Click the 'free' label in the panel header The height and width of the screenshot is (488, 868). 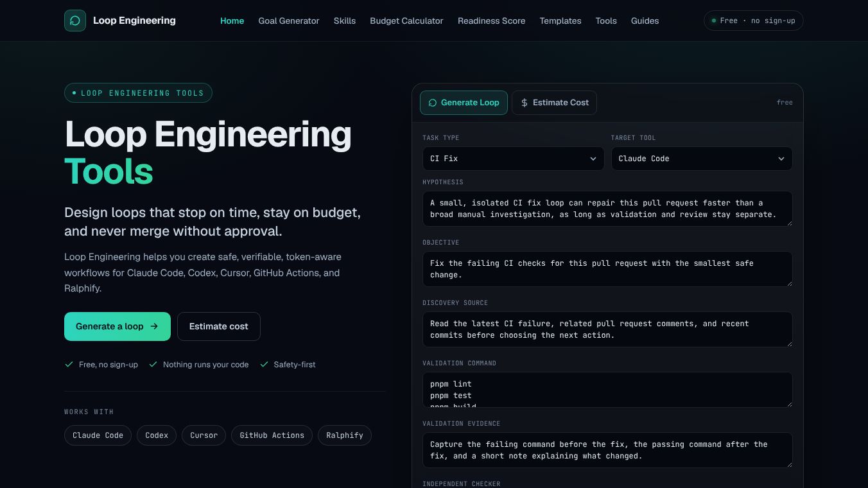(x=785, y=103)
